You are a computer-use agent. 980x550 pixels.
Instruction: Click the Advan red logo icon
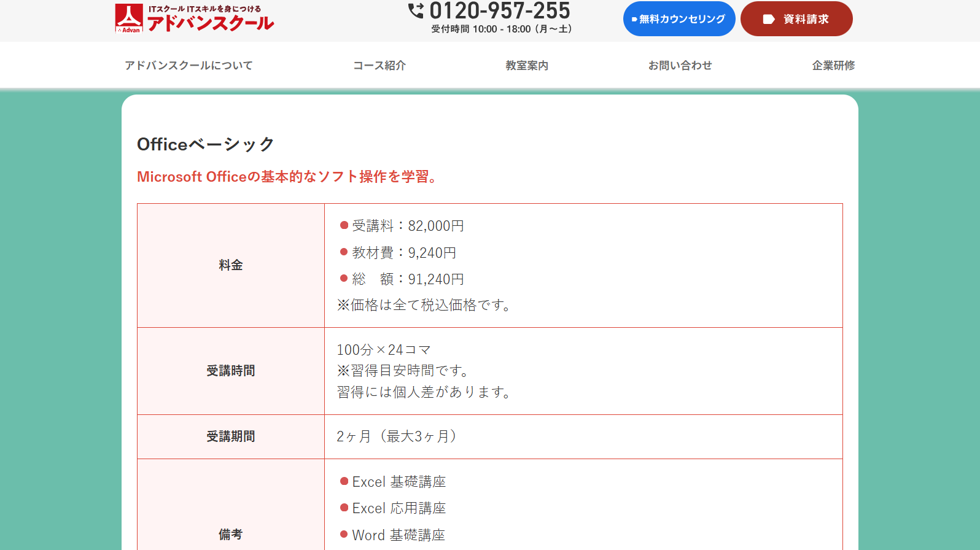[x=129, y=18]
